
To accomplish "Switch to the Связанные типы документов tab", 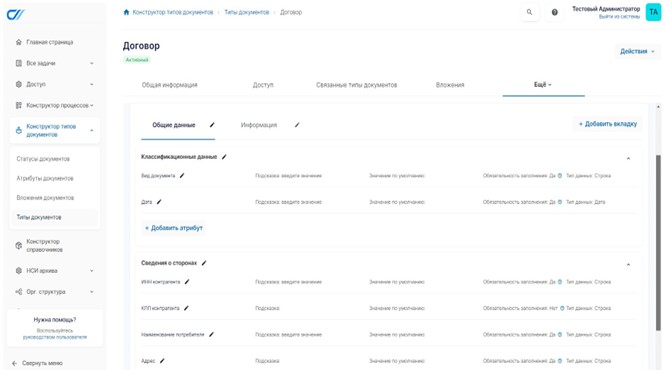I will 356,85.
